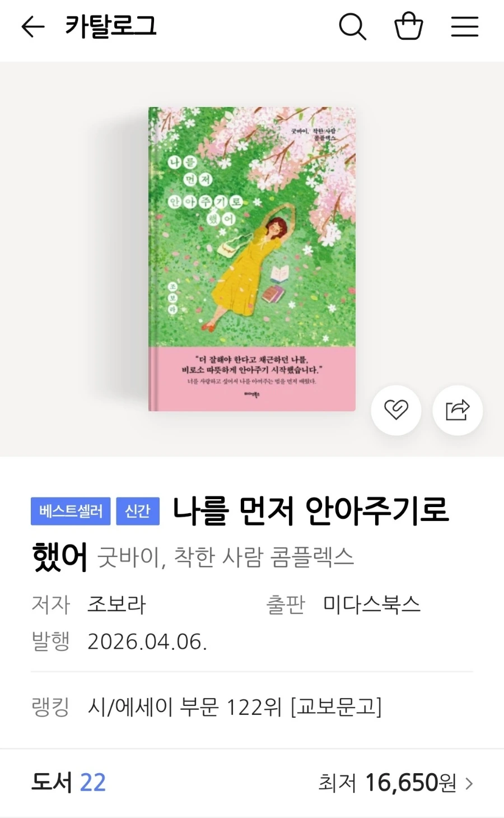The height and width of the screenshot is (818, 504).
Task: Open the hamburger menu icon
Action: pos(465,26)
